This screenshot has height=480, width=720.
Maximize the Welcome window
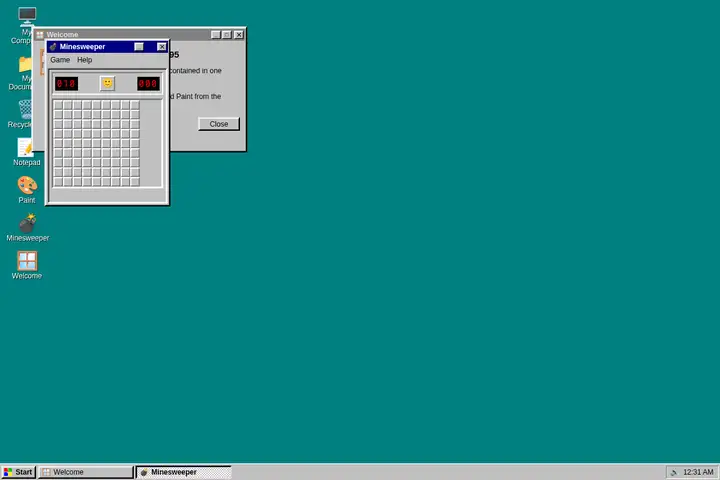(x=227, y=34)
